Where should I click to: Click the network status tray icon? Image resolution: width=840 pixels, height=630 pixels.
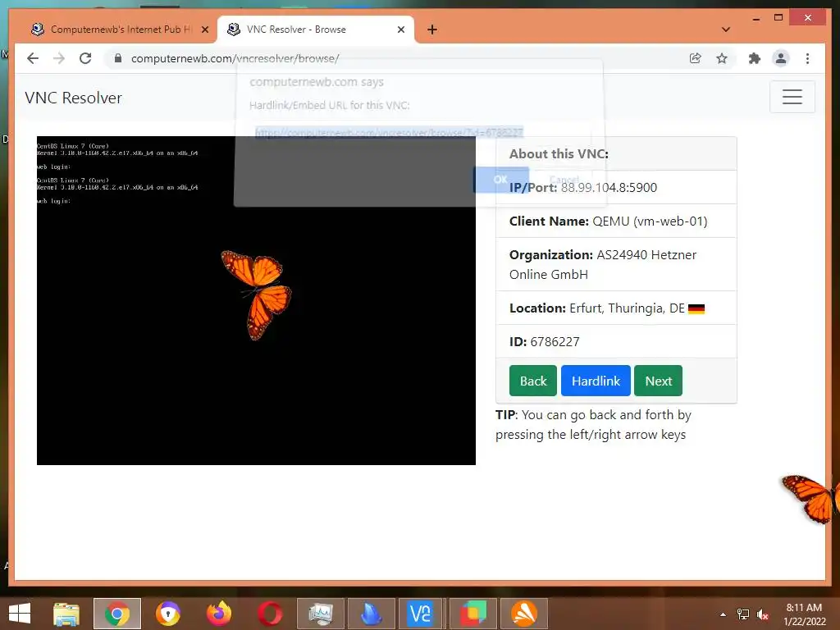743,614
